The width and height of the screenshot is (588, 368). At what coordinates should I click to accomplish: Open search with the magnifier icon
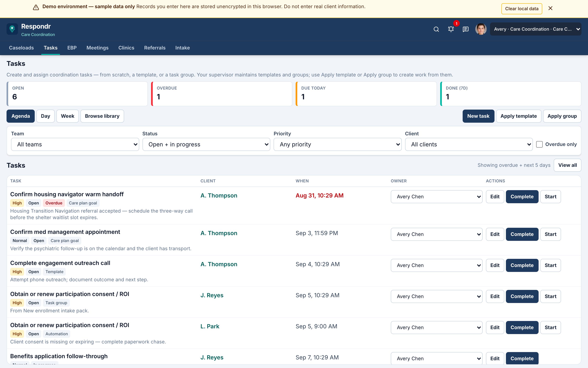[x=436, y=29]
